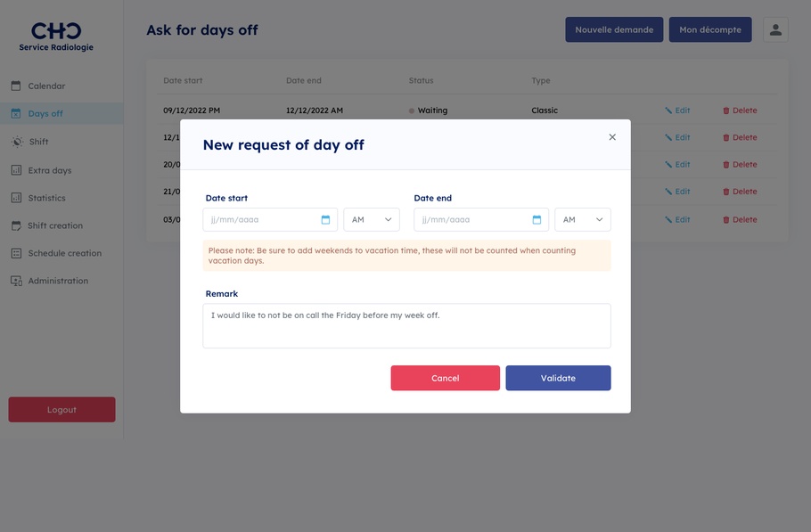Select Days off in the sidebar

tap(45, 114)
